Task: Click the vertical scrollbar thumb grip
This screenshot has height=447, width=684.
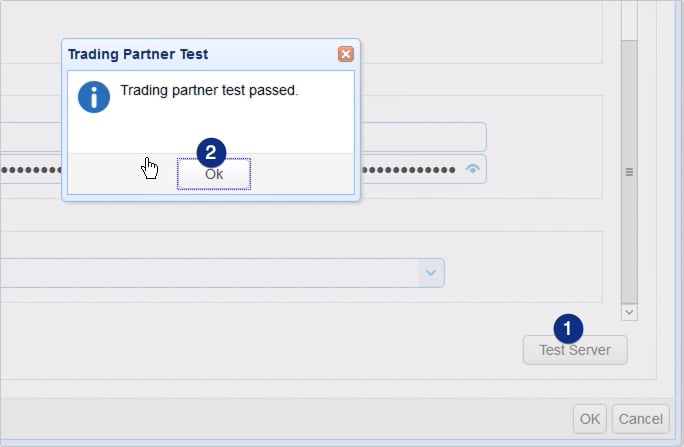Action: [x=629, y=172]
